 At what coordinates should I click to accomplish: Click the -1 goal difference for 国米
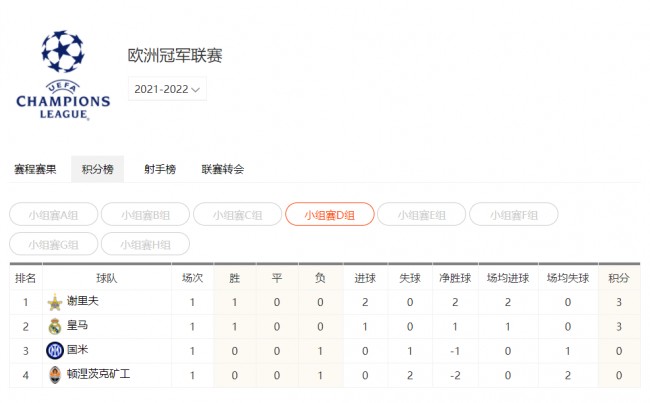tap(455, 351)
